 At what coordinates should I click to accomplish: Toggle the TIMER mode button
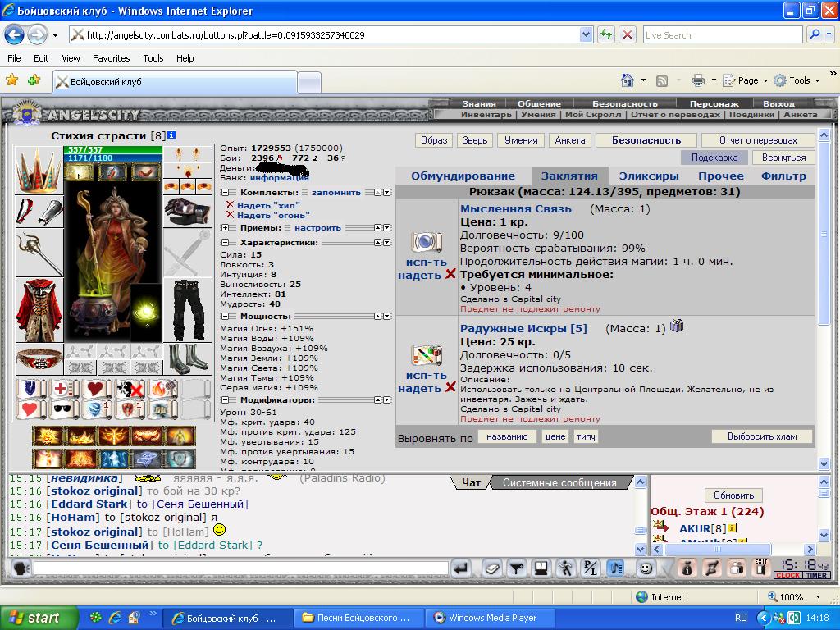(x=816, y=575)
